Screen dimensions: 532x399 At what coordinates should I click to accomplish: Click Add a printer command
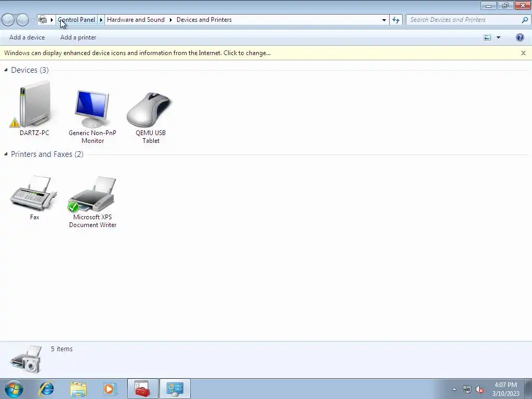78,37
